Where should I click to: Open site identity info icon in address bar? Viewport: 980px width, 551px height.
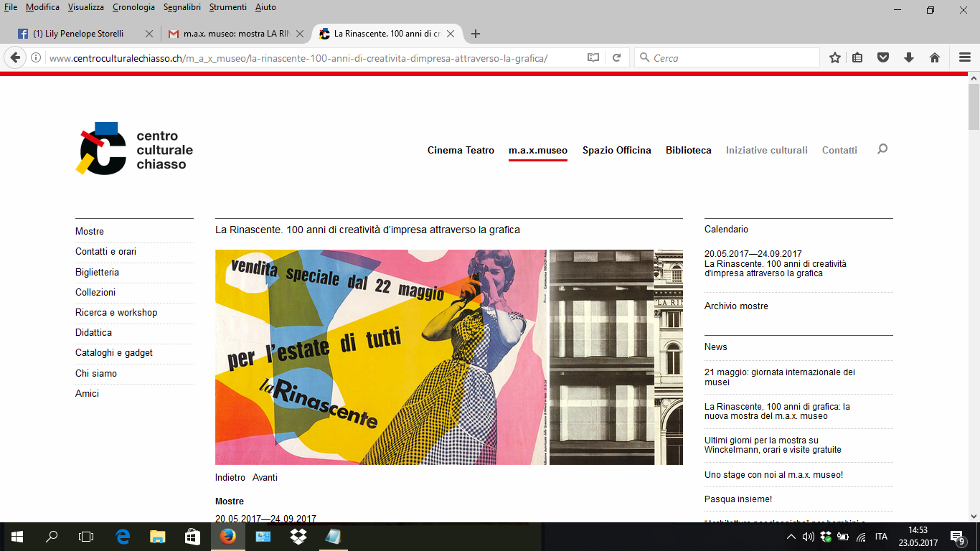[36, 58]
